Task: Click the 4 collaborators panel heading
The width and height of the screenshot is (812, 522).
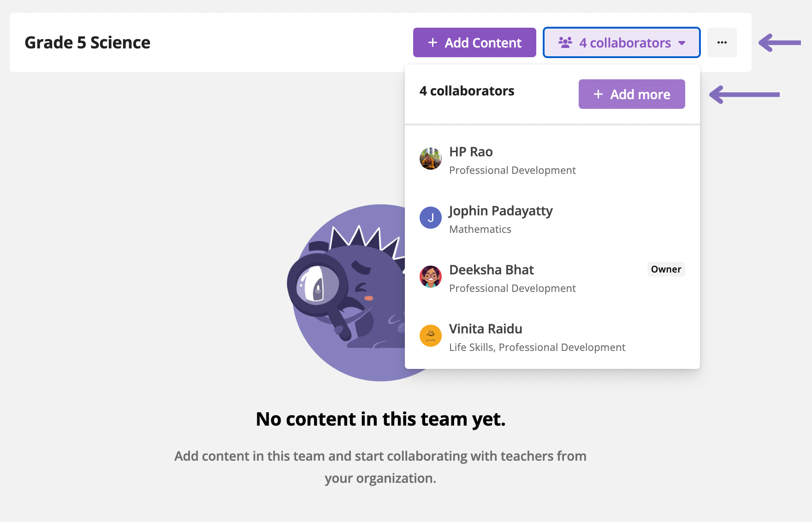Action: [467, 91]
